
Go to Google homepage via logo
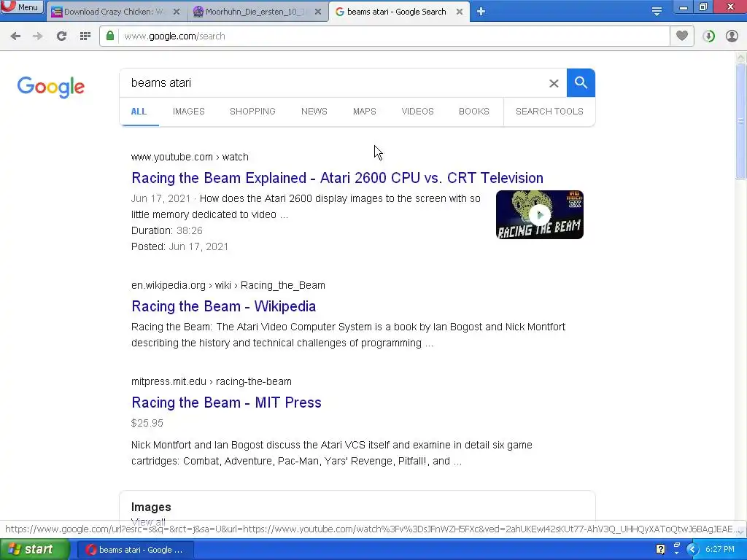(x=51, y=87)
